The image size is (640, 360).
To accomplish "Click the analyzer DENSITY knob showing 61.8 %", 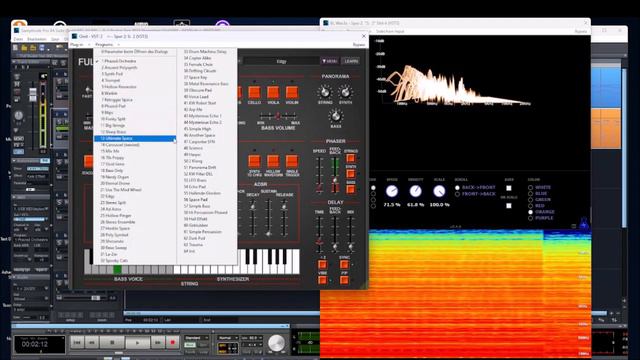I will pyautogui.click(x=416, y=191).
